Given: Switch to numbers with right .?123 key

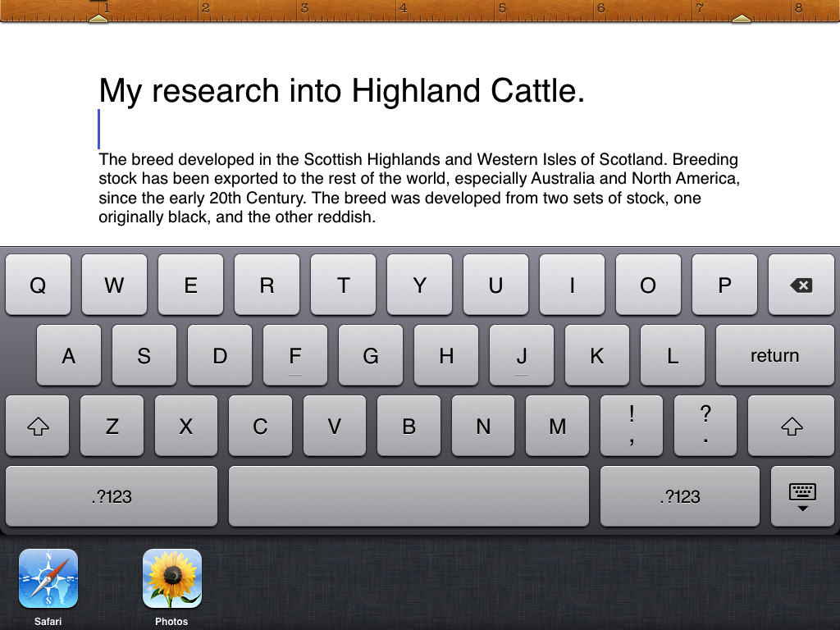Looking at the screenshot, I should 679,496.
